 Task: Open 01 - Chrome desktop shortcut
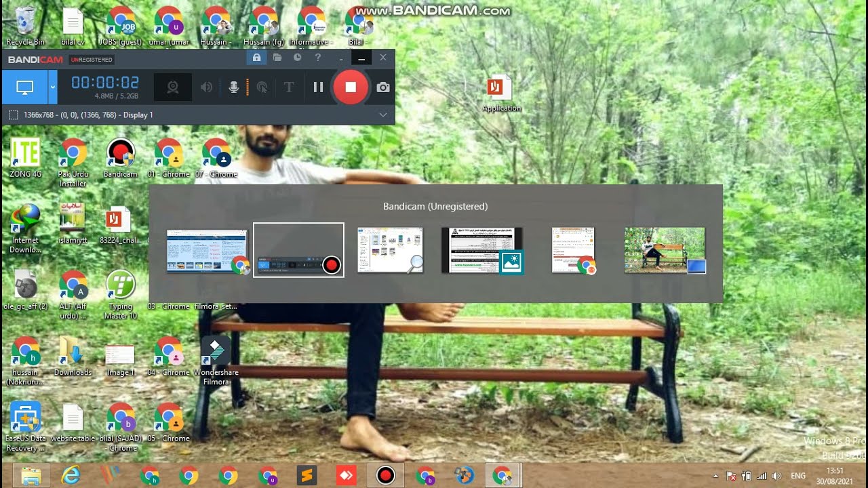[x=168, y=159]
